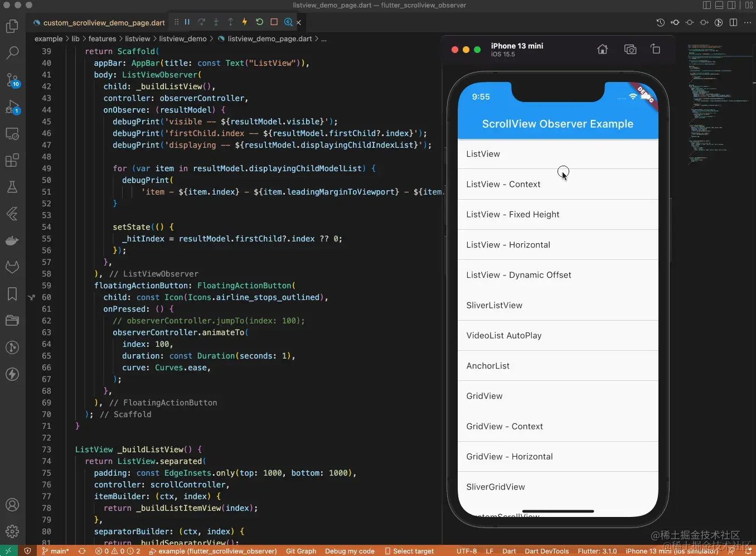Grab the debug toolbar drag handle

click(176, 22)
